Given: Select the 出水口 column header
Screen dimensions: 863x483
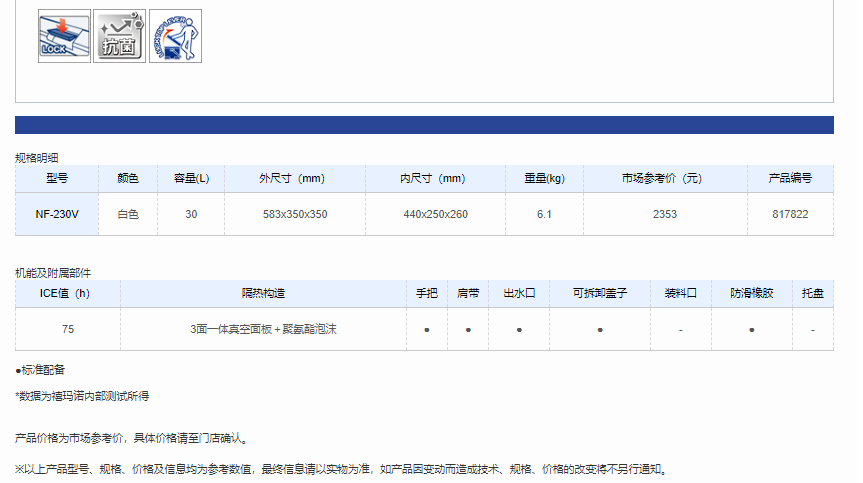Looking at the screenshot, I should (x=519, y=293).
